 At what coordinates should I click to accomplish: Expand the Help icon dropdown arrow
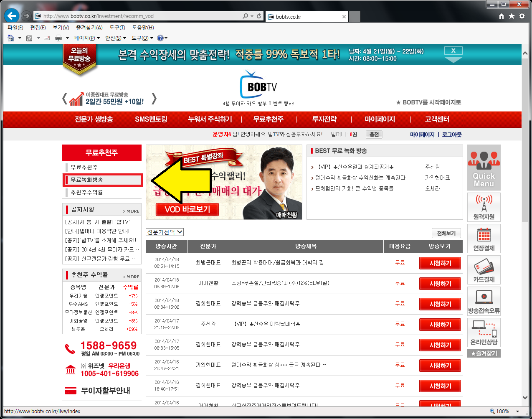click(166, 38)
